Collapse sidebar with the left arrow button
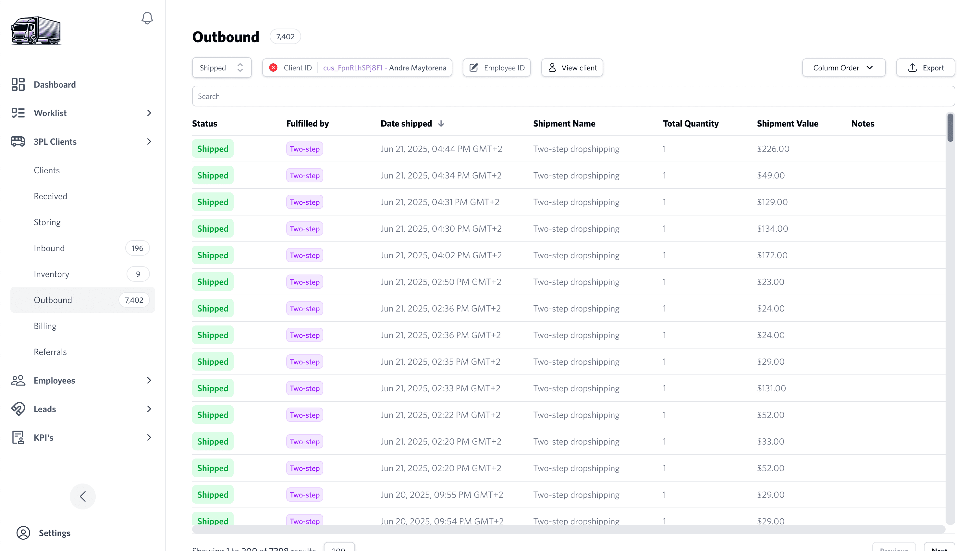This screenshot has width=980, height=551. (x=82, y=496)
